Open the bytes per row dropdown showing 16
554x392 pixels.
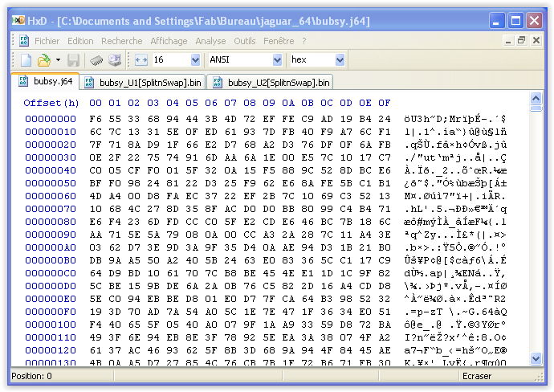coord(195,59)
